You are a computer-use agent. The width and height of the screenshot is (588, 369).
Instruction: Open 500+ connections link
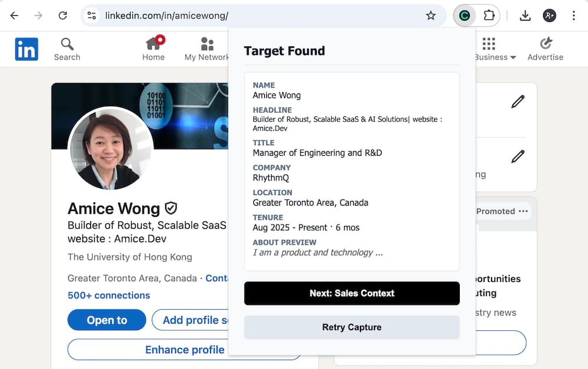pos(109,296)
